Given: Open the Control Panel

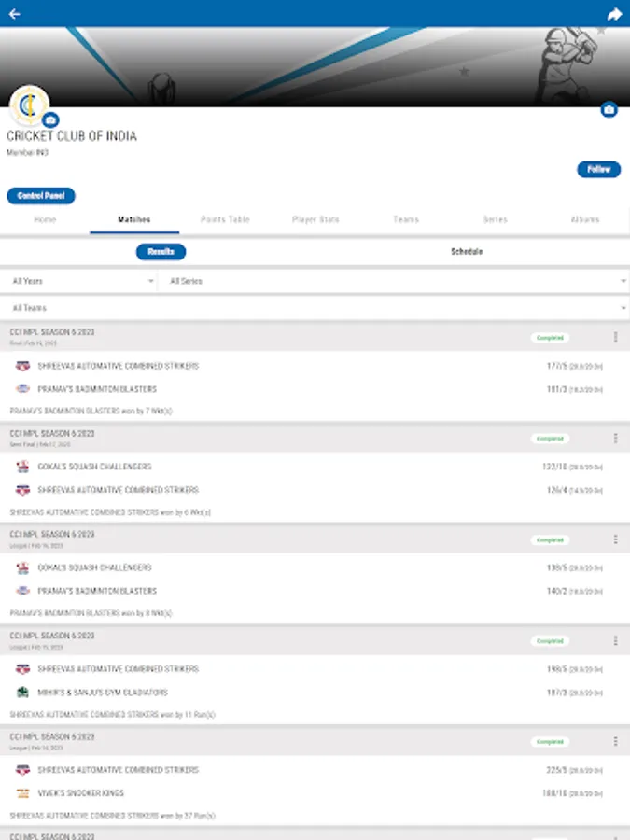Looking at the screenshot, I should click(41, 196).
